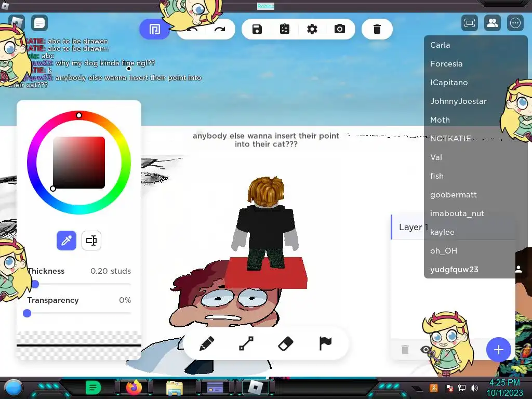Viewport: 532px width, 399px height.
Task: Select the pencil draw tool
Action: coord(207,343)
